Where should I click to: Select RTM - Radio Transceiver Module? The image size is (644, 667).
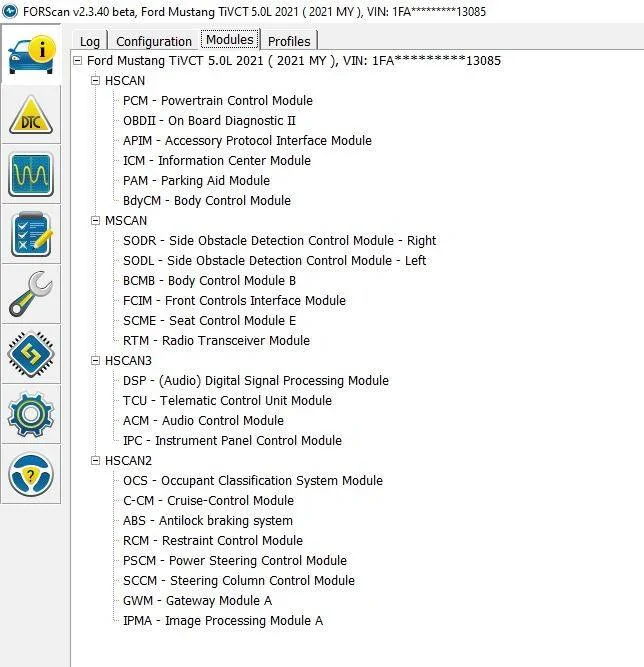[x=216, y=340]
